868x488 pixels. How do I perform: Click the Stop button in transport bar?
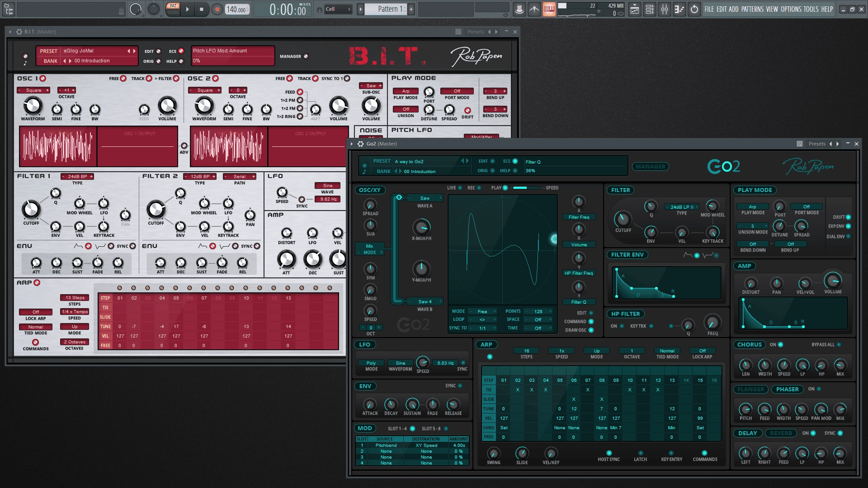point(202,9)
